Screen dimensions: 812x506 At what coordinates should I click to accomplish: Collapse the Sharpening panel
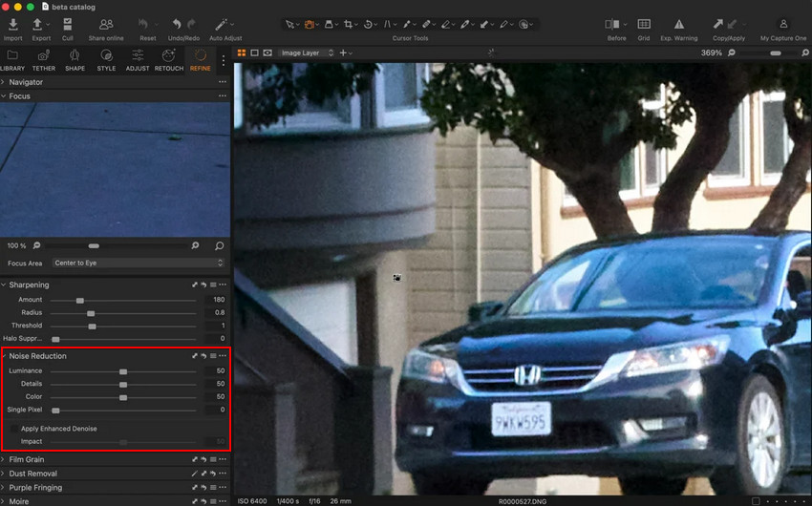[3, 285]
